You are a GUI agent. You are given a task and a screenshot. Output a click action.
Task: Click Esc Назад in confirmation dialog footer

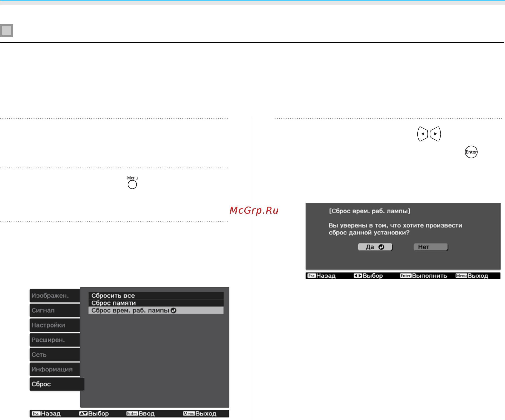322,276
